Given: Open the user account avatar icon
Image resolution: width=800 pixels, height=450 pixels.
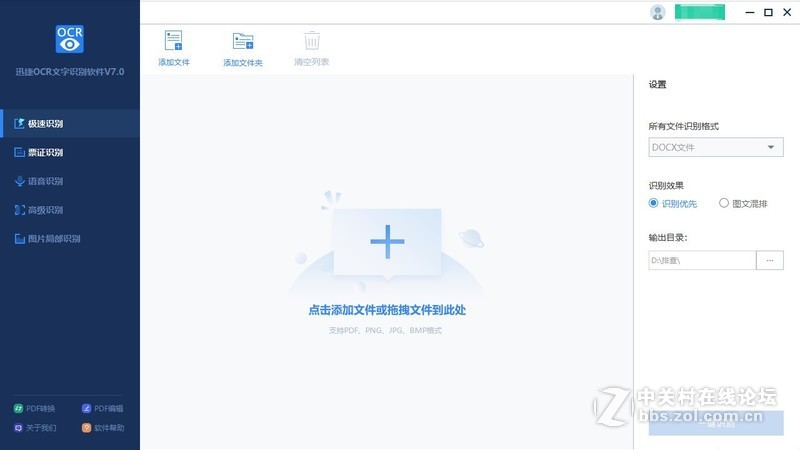Looking at the screenshot, I should (658, 12).
